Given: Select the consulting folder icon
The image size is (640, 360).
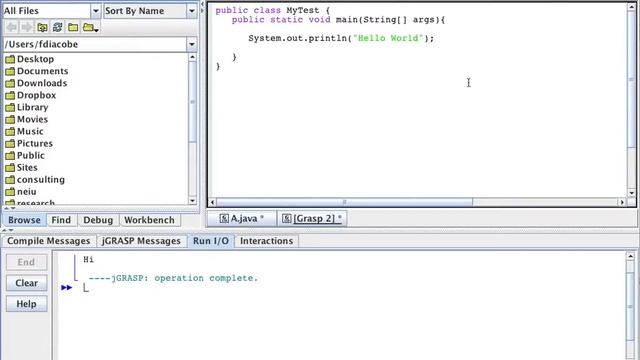Looking at the screenshot, I should click(10, 180).
